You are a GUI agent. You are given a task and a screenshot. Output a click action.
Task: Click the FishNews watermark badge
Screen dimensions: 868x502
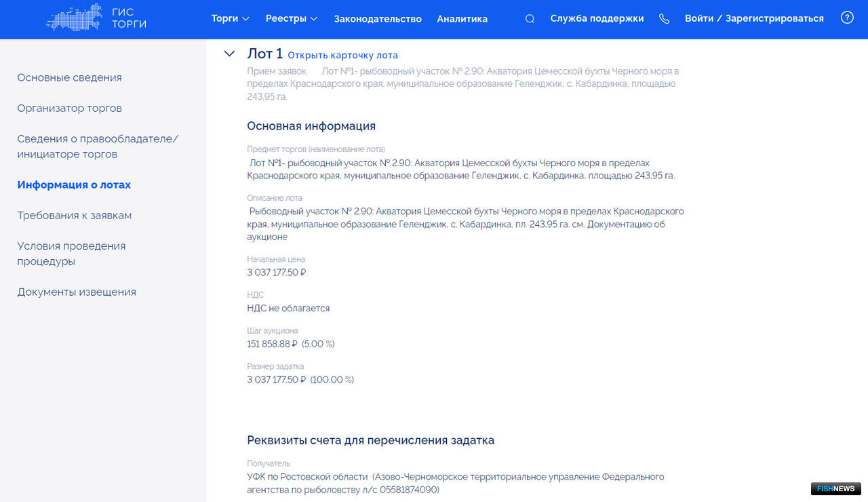click(x=835, y=488)
